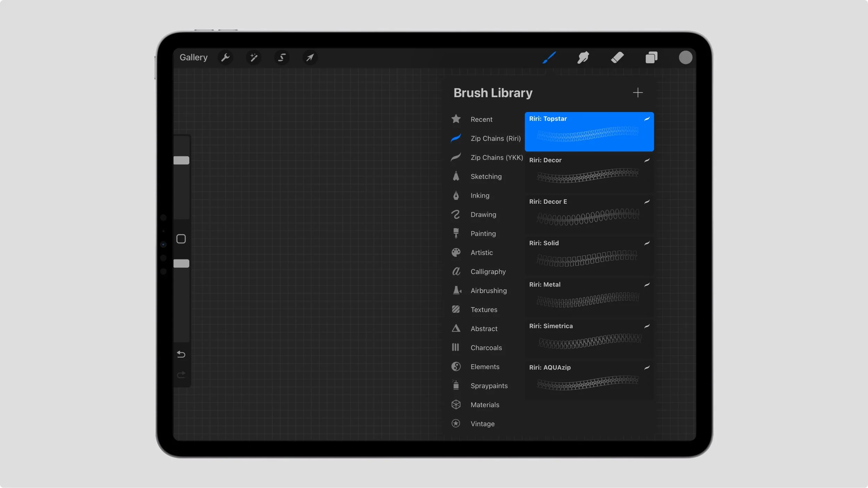Switch to the Calligraphy brush set
The image size is (868, 488).
coord(488,272)
